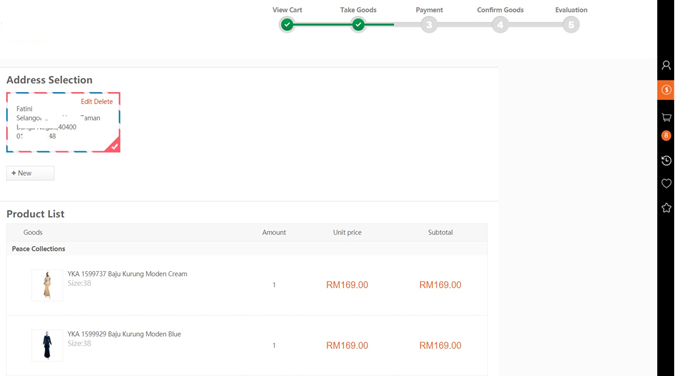Click the Product List heading
This screenshot has height=376, width=676.
coord(35,214)
